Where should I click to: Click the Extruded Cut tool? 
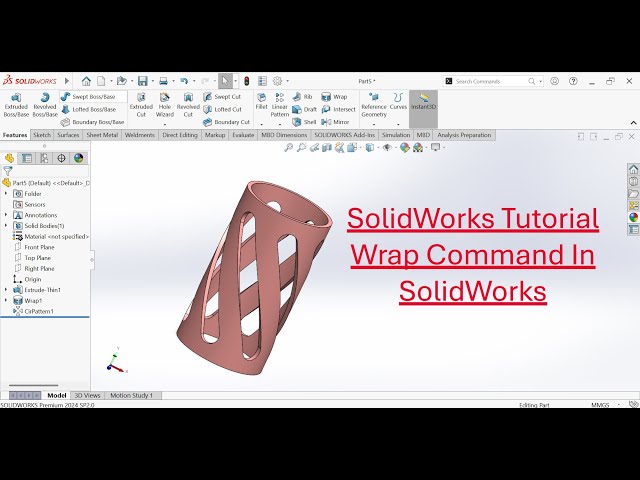point(141,105)
